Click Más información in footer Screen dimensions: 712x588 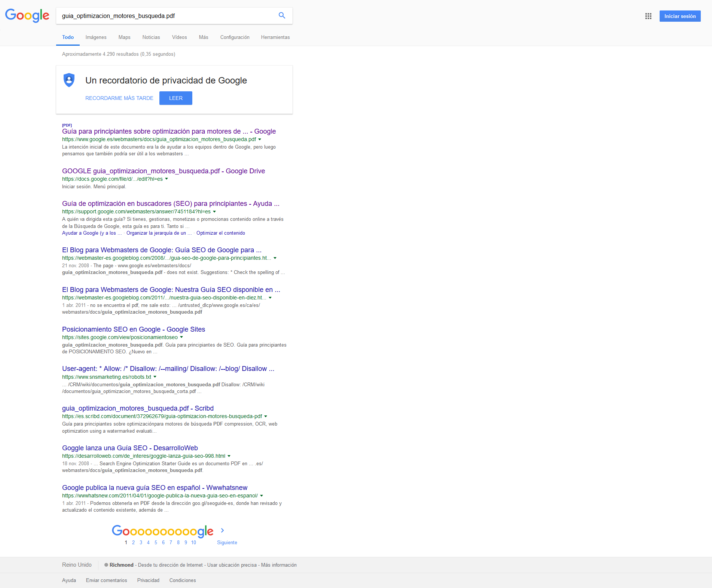point(279,565)
